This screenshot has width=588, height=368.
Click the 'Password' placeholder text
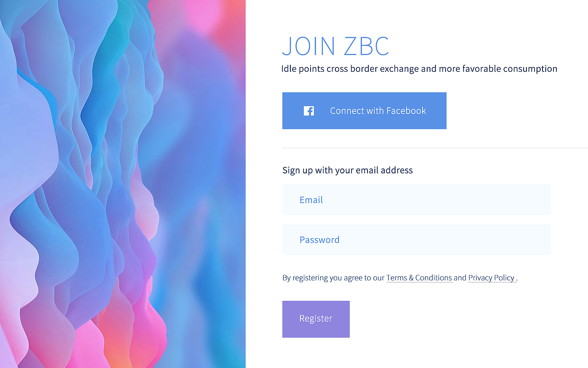(x=319, y=240)
